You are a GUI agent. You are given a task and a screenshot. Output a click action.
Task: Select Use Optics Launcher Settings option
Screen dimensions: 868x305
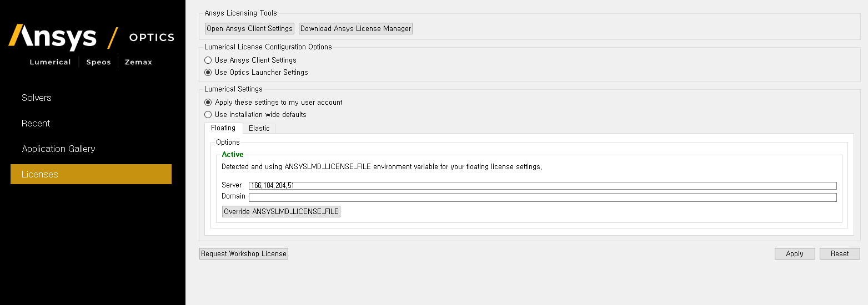click(x=256, y=72)
